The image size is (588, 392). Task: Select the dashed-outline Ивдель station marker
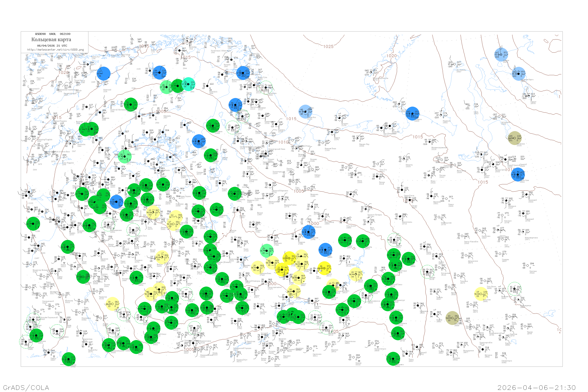(394, 240)
